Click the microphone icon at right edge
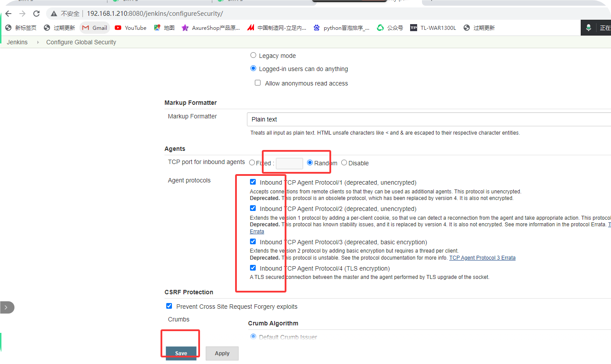 tap(589, 28)
